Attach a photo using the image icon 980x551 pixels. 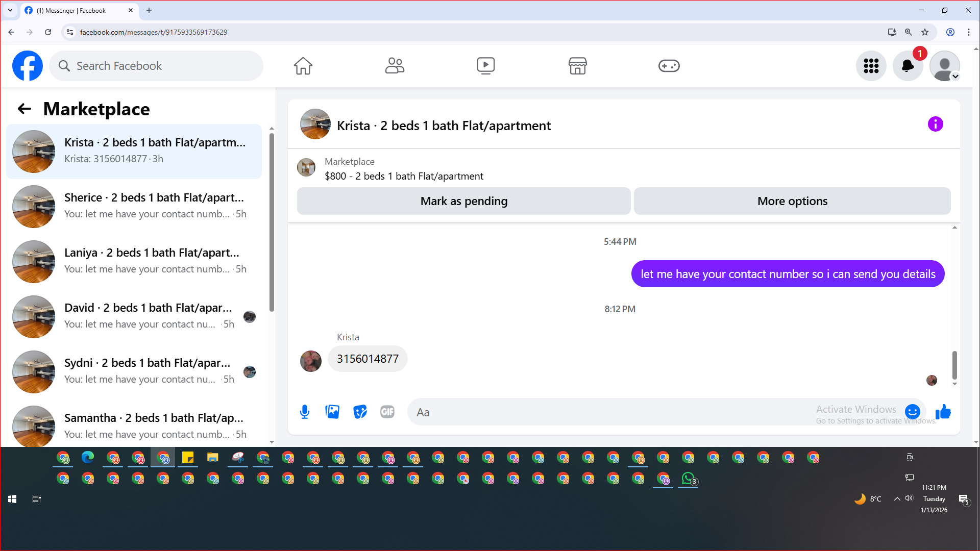coord(332,412)
